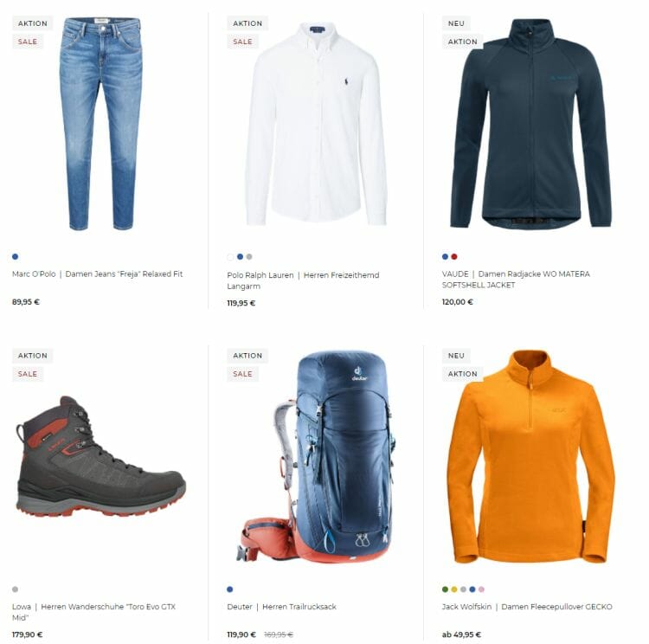
Task: Open Herren Wanderschuhe "Toro Evo GTX Mid" link
Action: 94,612
